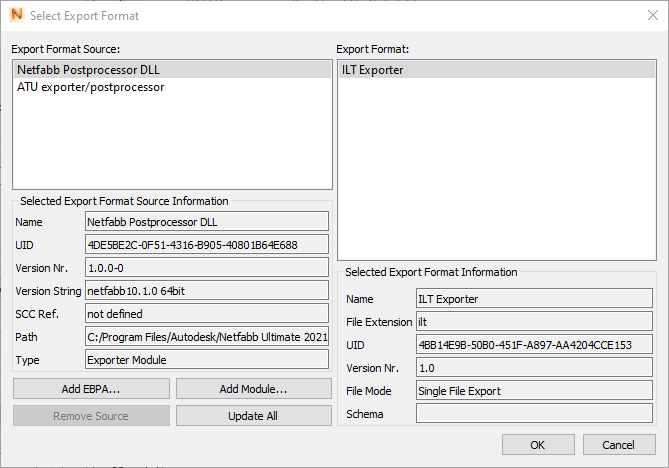Click the source Name field
This screenshot has height=468, width=669.
point(207,221)
